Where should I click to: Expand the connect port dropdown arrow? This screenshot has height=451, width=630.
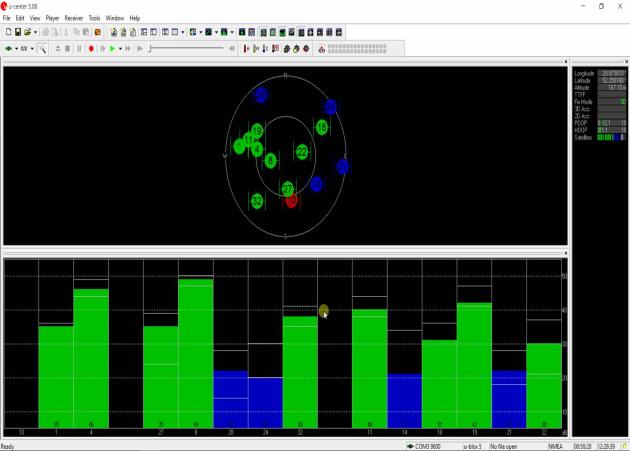pos(16,49)
